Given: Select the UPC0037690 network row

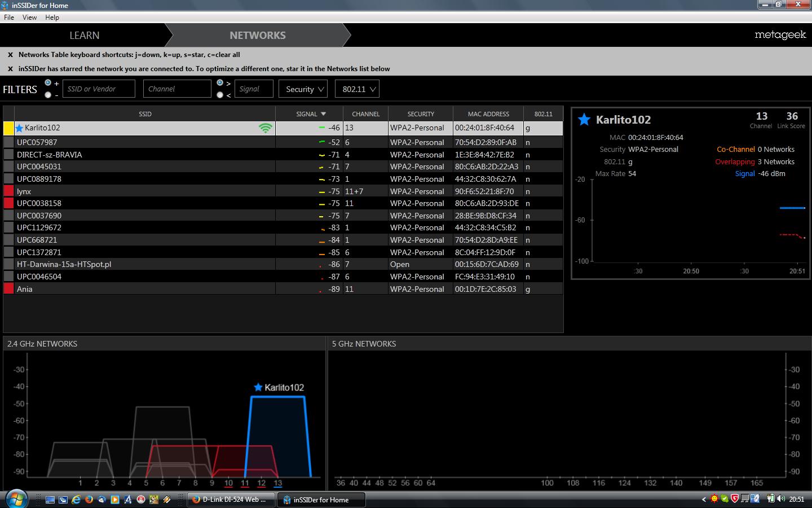Looking at the screenshot, I should (x=283, y=216).
